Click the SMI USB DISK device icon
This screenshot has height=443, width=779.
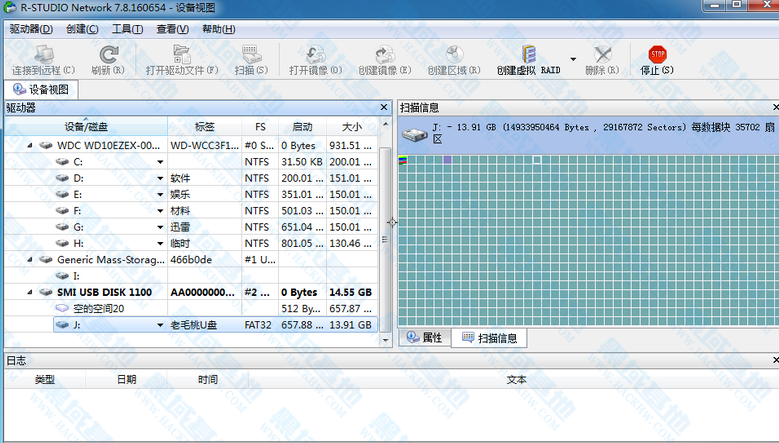(46, 292)
